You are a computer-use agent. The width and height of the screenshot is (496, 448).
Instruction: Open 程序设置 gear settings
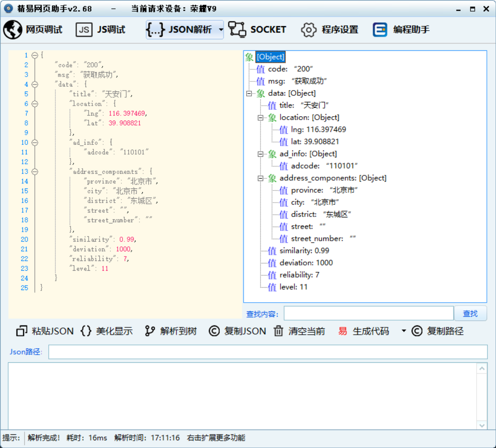coord(309,30)
